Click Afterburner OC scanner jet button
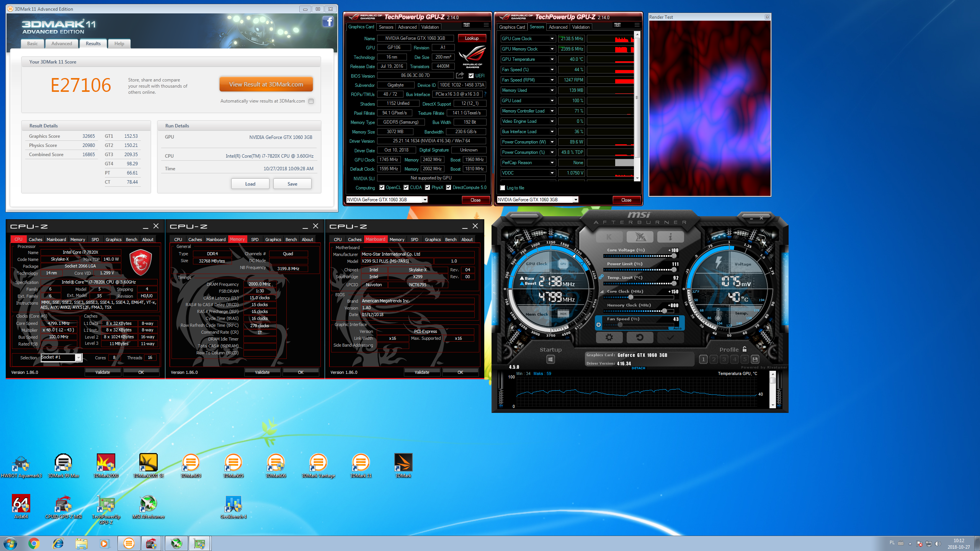The width and height of the screenshot is (980, 551). [640, 237]
